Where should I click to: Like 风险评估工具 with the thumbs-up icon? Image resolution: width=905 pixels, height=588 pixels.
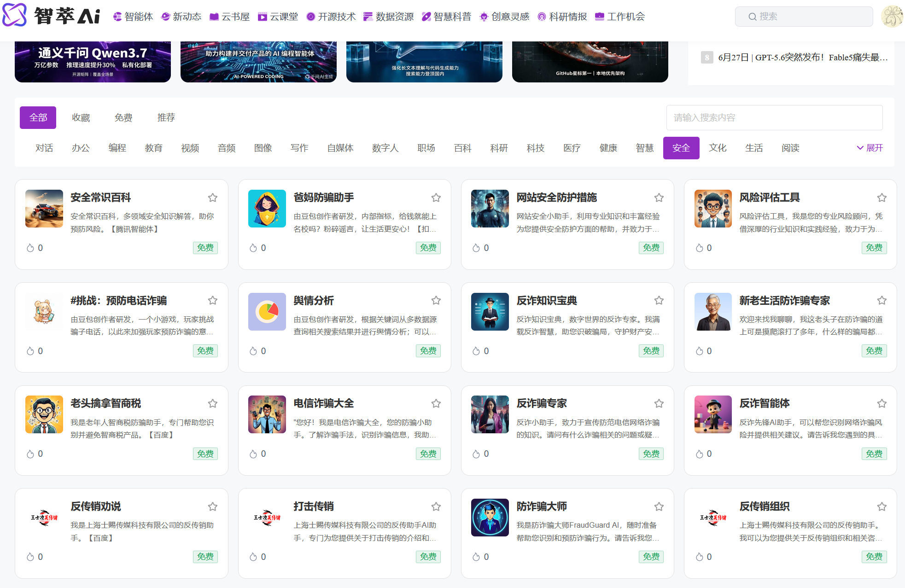[699, 248]
